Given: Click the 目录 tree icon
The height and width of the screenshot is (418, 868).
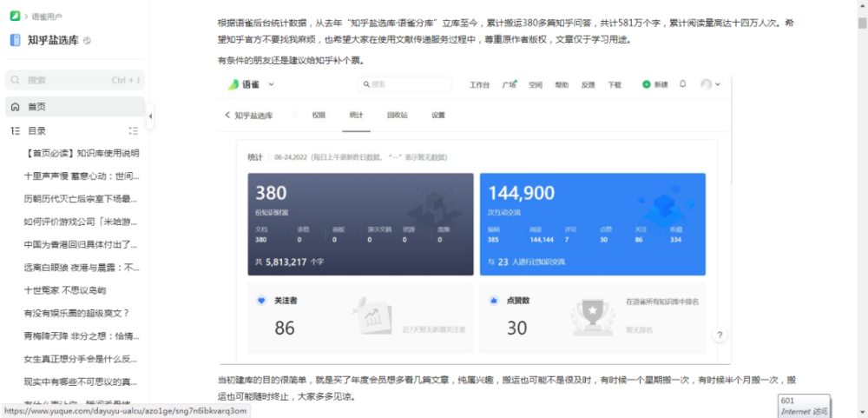Looking at the screenshot, I should tap(16, 131).
